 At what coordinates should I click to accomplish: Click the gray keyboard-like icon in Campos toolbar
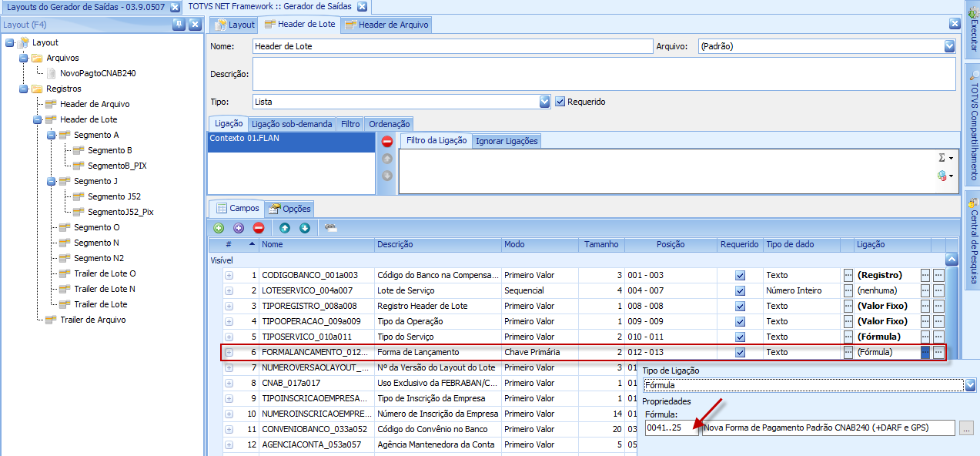tap(331, 228)
